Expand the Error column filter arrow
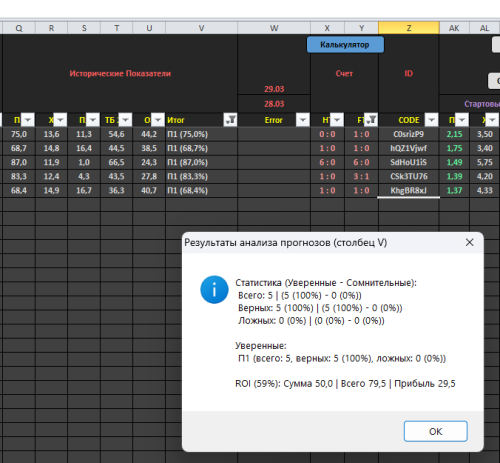This screenshot has height=463, width=500. 303,120
